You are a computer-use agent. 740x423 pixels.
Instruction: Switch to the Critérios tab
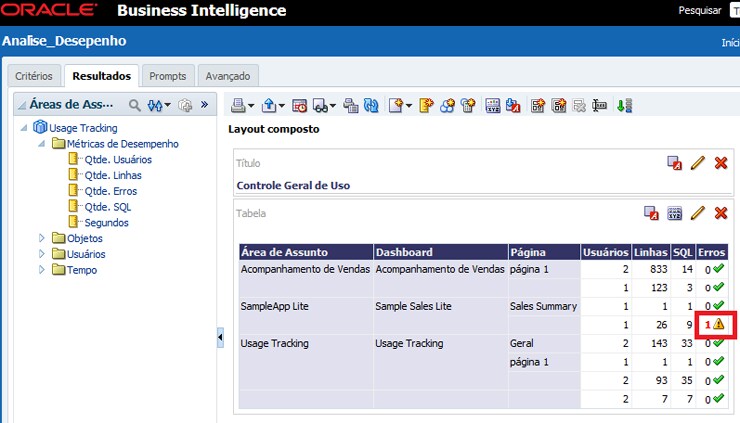point(33,76)
